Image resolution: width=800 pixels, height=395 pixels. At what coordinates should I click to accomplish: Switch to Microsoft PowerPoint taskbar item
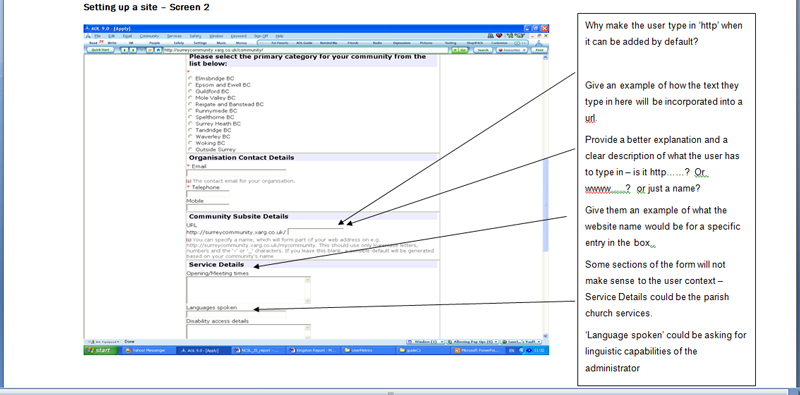(x=479, y=351)
